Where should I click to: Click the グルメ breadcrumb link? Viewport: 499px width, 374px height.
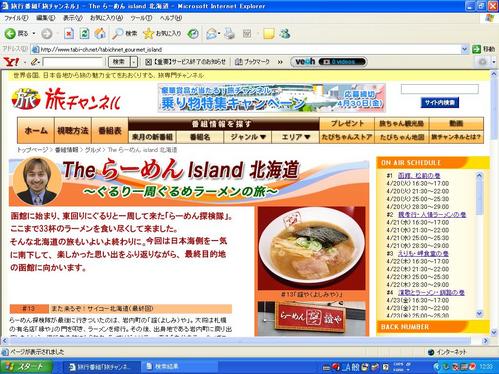(92, 150)
